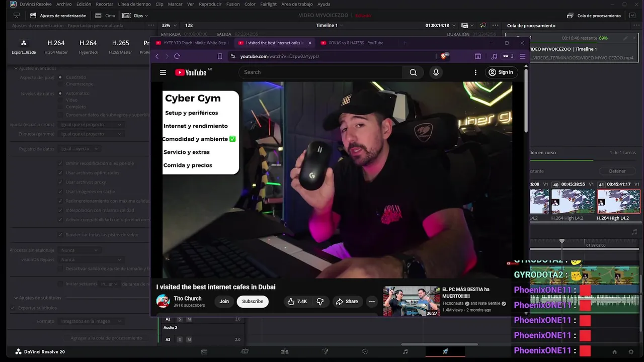Click the YouTube logo
This screenshot has height=362, width=644.
(191, 72)
